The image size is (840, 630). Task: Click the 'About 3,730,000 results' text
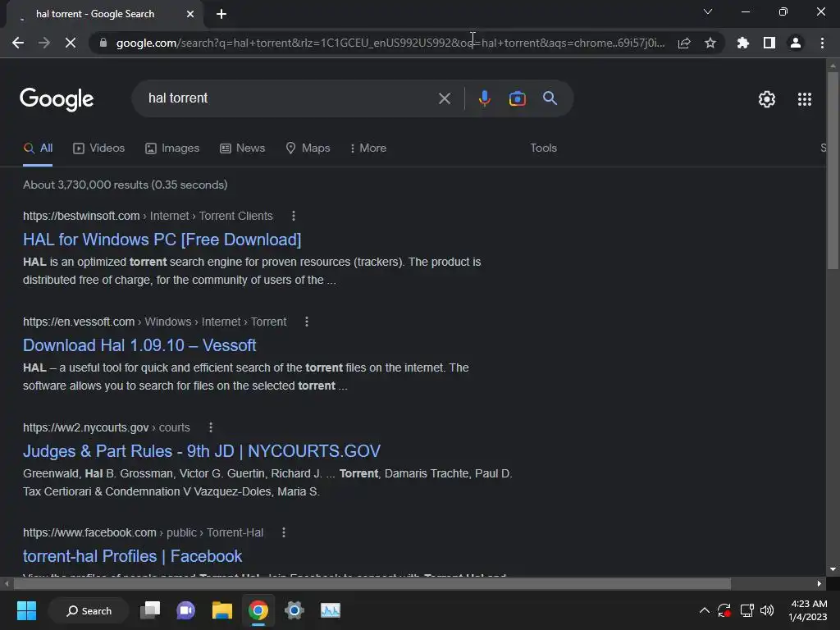pyautogui.click(x=125, y=185)
